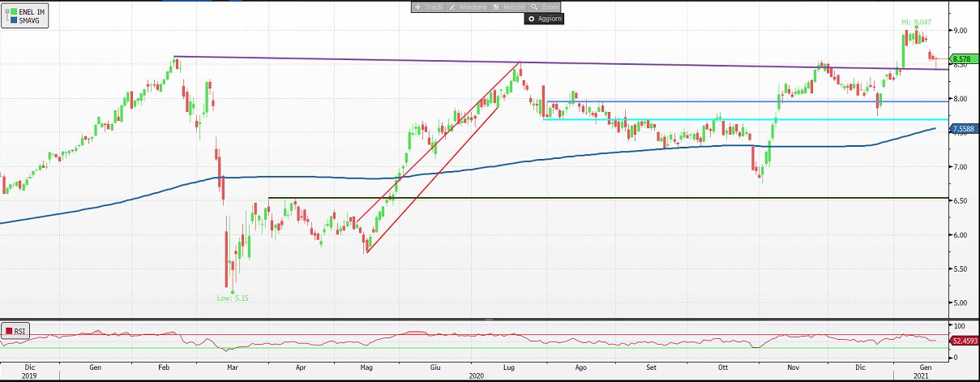This screenshot has width=980, height=382.
Task: Click the 6.50 price axis label
Action: (x=959, y=201)
